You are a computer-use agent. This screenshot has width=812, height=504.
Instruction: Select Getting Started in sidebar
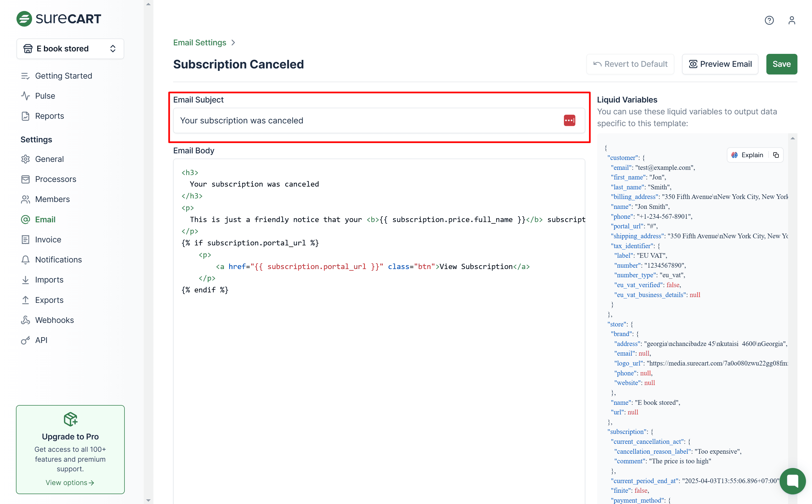63,76
